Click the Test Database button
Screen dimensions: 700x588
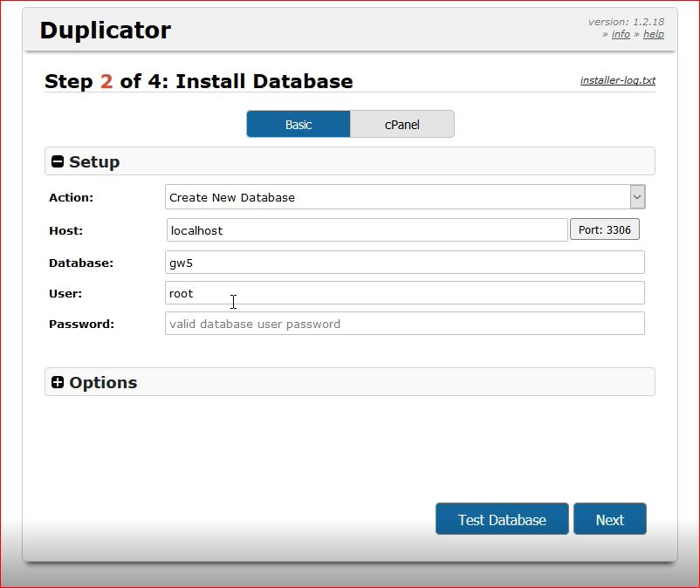[x=502, y=519]
